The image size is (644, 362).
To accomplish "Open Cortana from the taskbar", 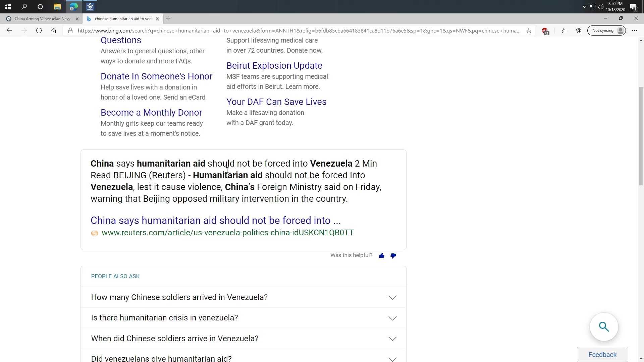I will click(x=40, y=6).
